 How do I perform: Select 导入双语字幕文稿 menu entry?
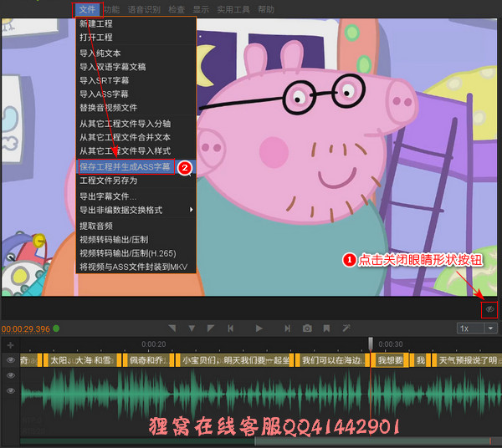coord(136,67)
